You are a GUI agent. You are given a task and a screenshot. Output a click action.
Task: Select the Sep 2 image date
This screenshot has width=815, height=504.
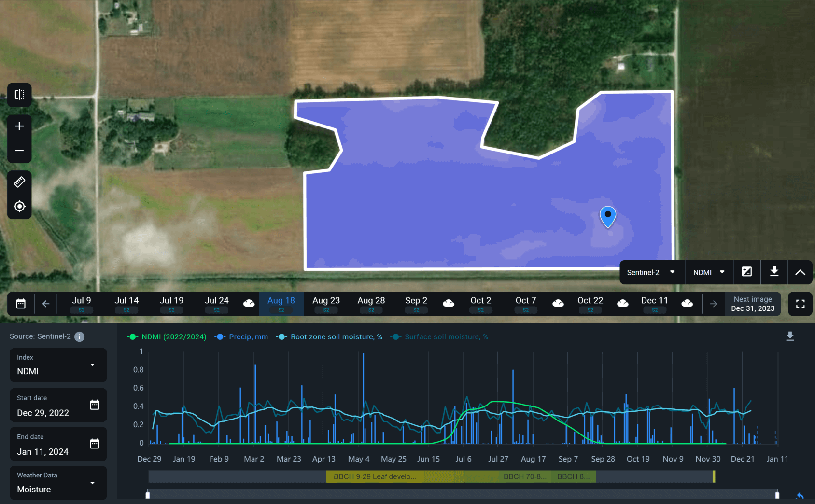[416, 304]
